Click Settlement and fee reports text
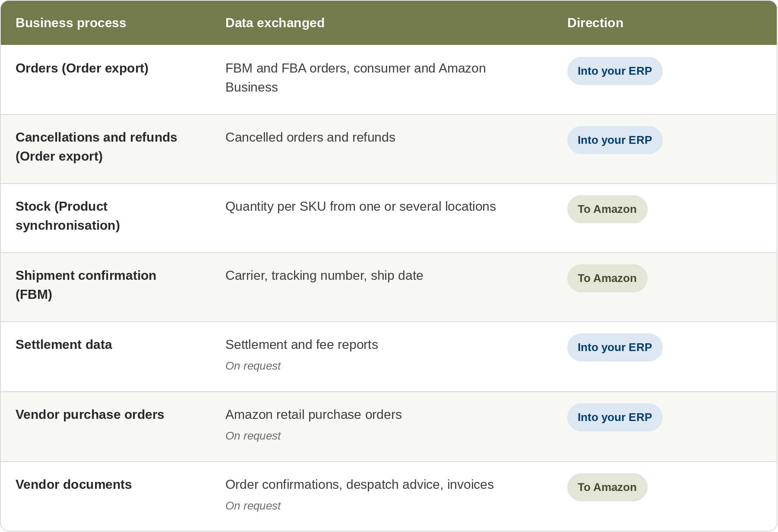Image resolution: width=778 pixels, height=532 pixels. [x=301, y=345]
